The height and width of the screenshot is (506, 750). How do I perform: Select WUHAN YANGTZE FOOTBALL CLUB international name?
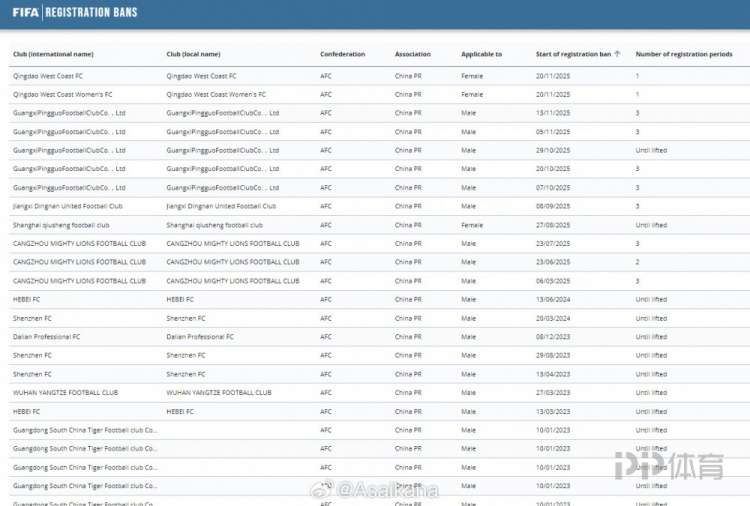65,393
